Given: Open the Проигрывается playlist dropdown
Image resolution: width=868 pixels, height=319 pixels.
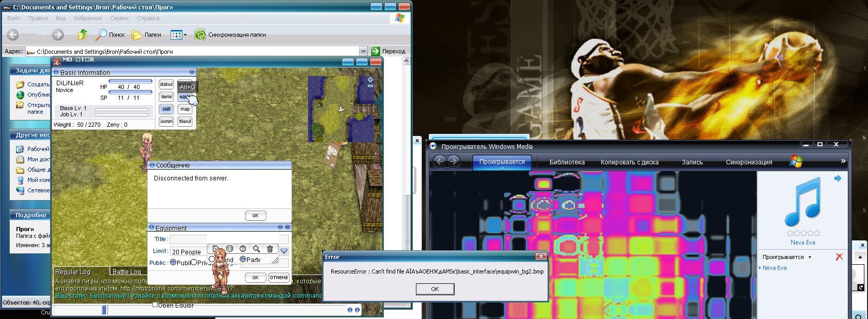Looking at the screenshot, I should (x=787, y=257).
